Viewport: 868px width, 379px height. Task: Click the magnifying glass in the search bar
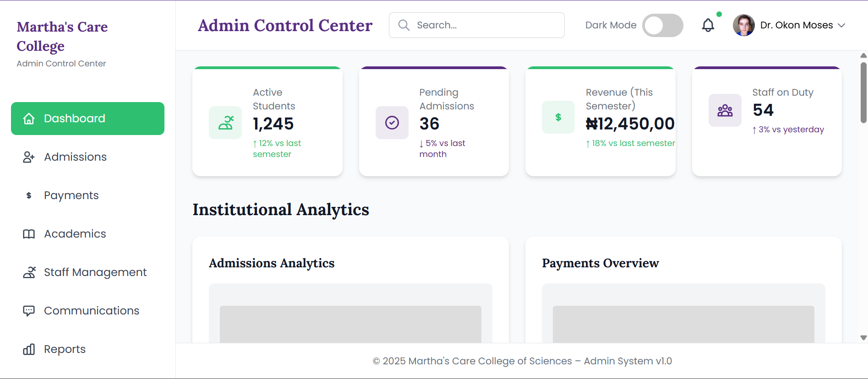click(404, 25)
